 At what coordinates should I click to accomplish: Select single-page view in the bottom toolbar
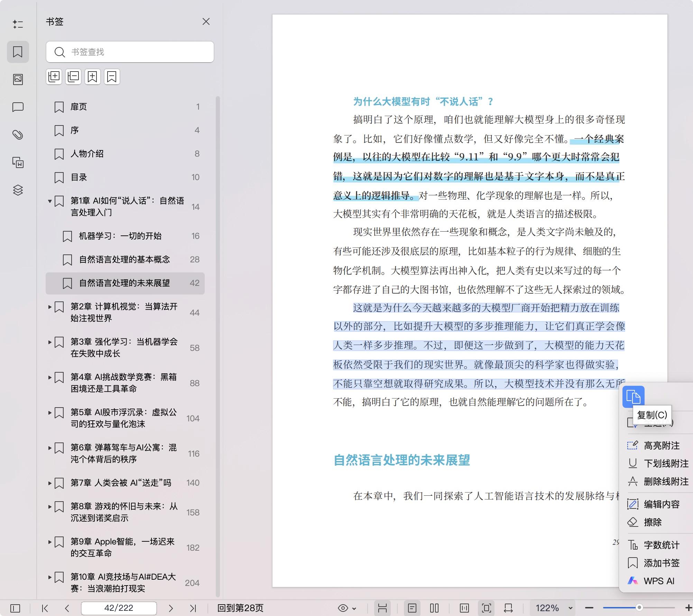pyautogui.click(x=412, y=607)
